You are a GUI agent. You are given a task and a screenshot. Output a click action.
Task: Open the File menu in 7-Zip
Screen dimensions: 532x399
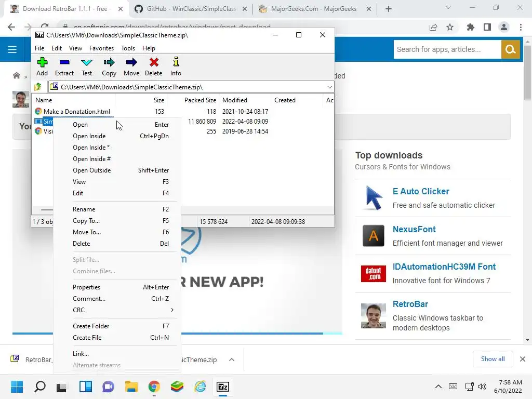[x=39, y=48]
